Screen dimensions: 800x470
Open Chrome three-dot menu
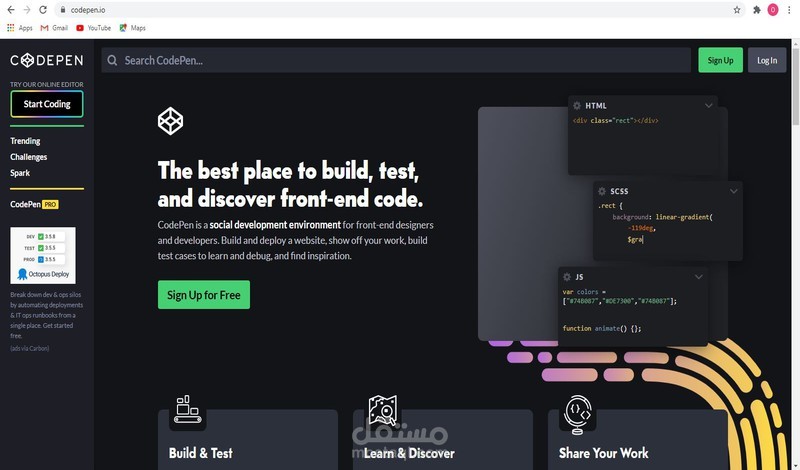(789, 10)
